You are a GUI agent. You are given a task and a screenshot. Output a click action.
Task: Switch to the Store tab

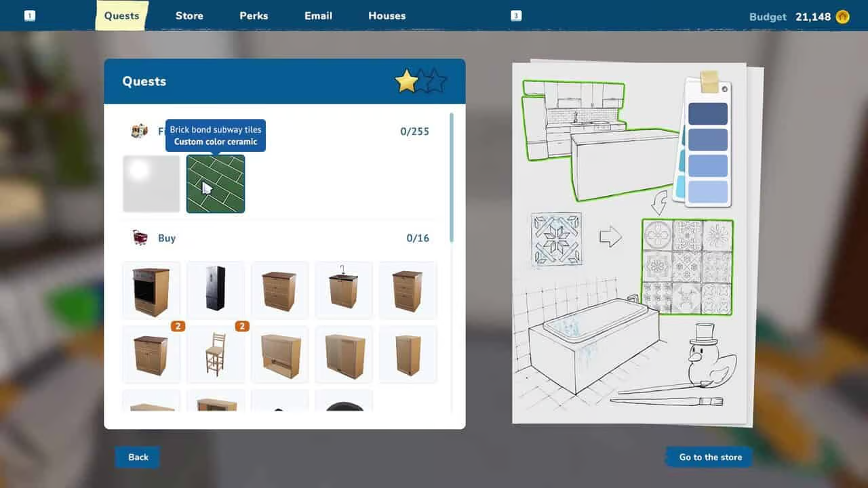pyautogui.click(x=189, y=16)
